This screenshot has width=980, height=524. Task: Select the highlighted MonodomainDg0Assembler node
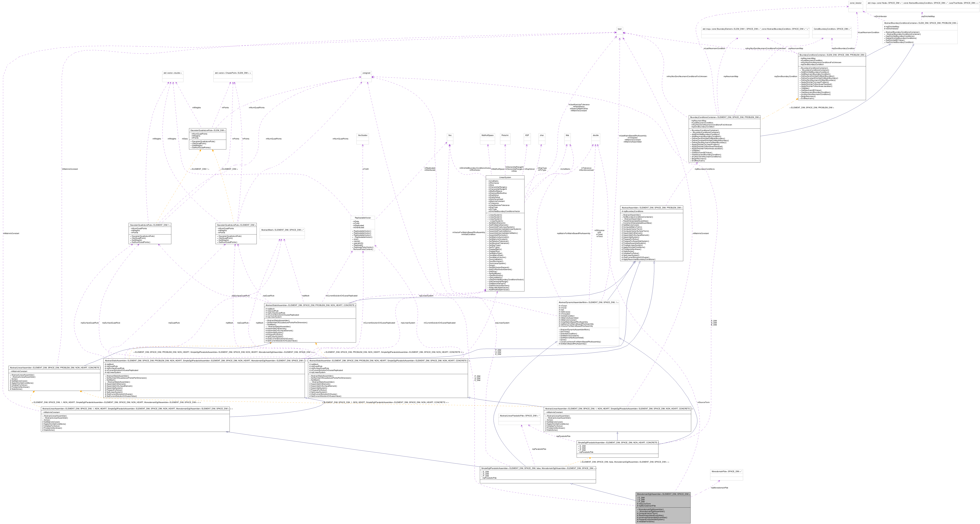[663, 508]
